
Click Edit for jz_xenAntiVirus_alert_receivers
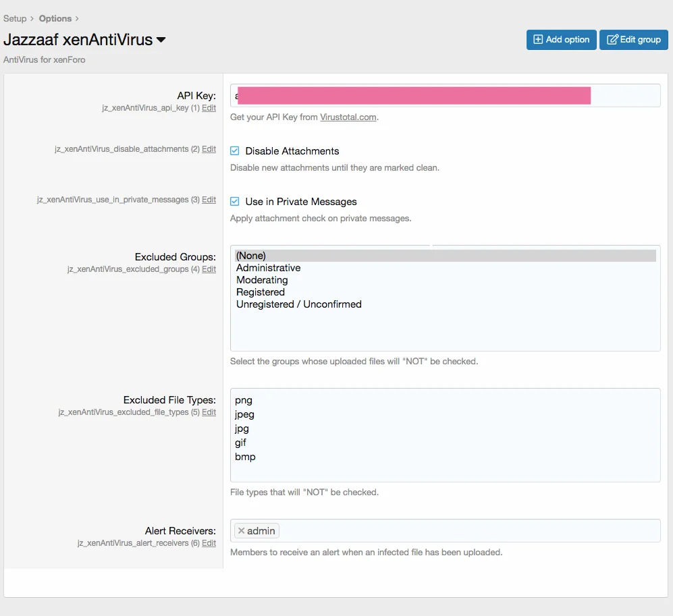pyautogui.click(x=209, y=543)
